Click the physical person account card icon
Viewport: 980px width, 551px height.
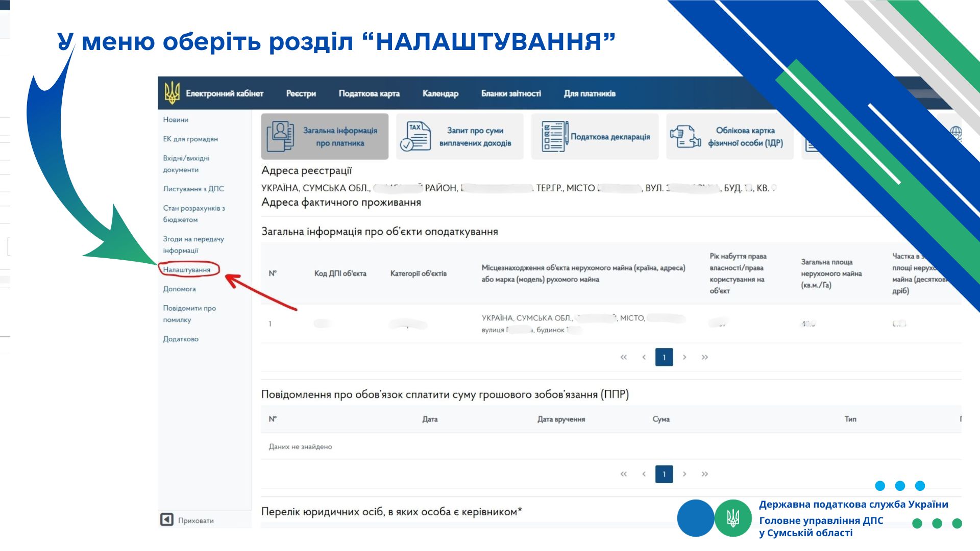685,136
